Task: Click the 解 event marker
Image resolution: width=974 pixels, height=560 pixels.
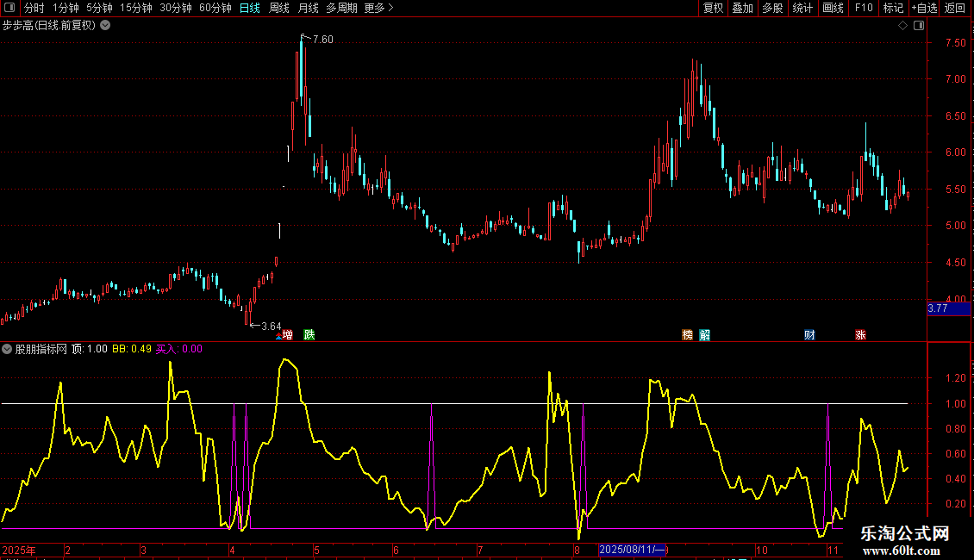Action: point(704,334)
